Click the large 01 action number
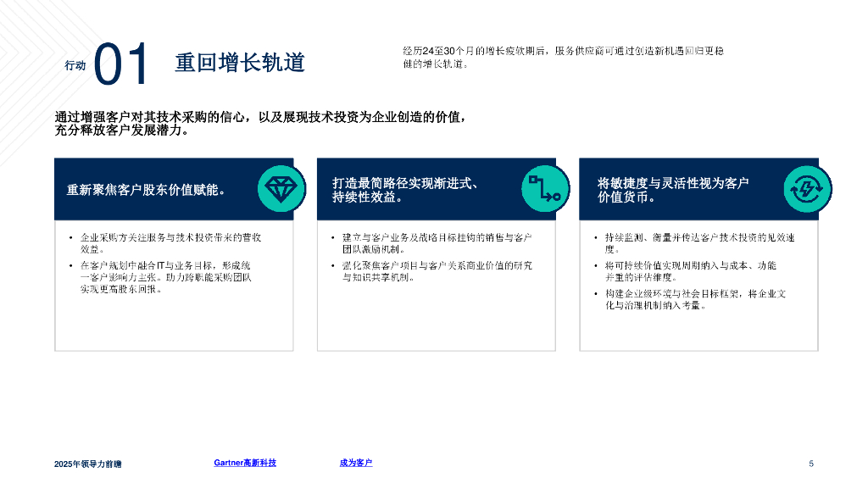The image size is (868, 489). [x=121, y=65]
